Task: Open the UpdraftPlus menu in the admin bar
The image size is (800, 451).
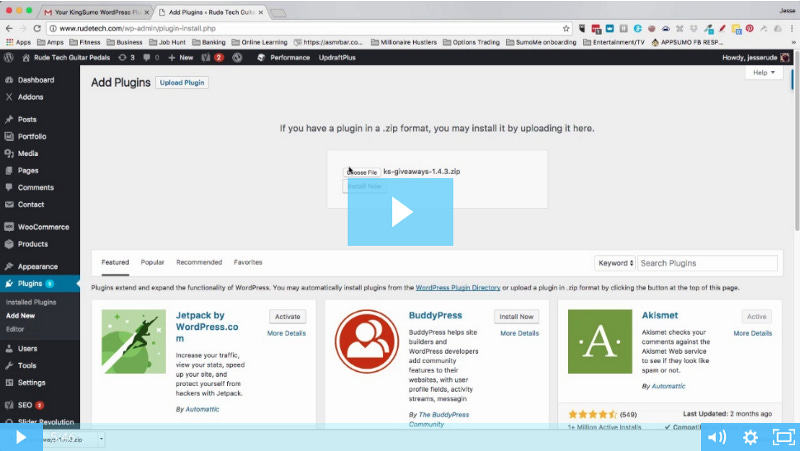Action: point(337,58)
